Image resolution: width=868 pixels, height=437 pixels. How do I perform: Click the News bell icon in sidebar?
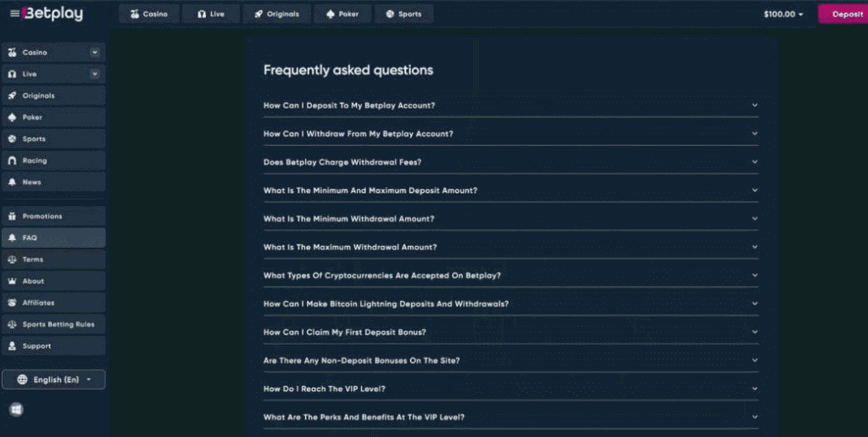[12, 182]
